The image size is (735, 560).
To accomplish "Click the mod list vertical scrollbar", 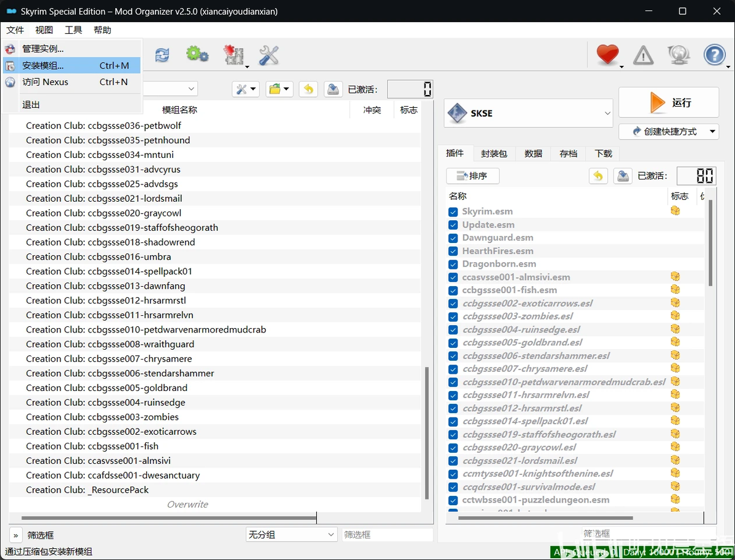I will tap(427, 433).
